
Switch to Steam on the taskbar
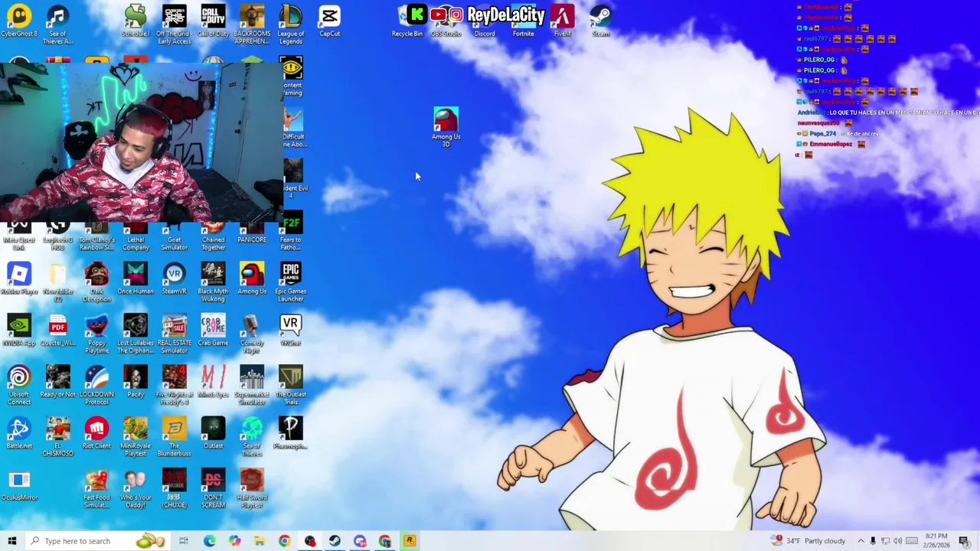click(335, 541)
